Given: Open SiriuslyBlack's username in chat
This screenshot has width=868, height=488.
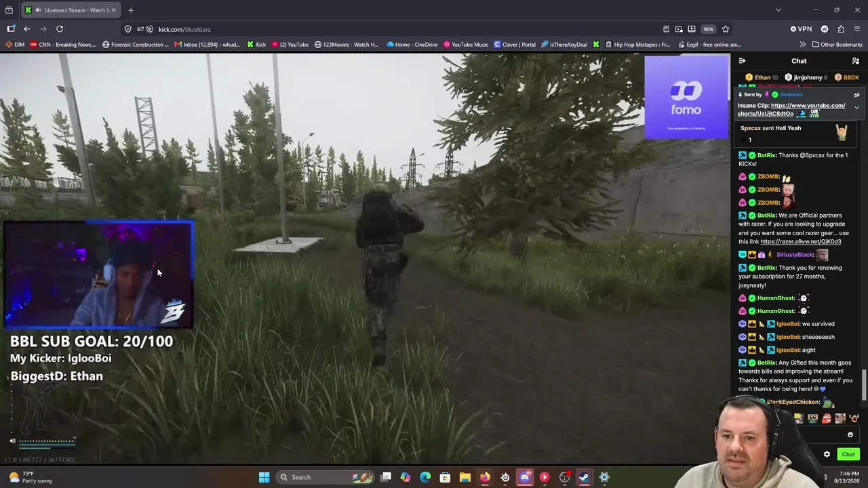Looking at the screenshot, I should tap(795, 255).
